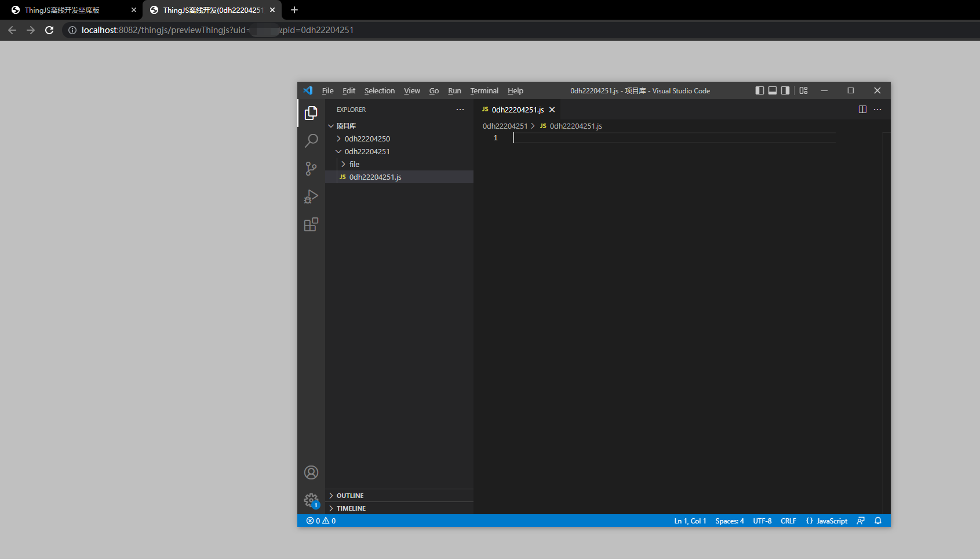980x560 pixels.
Task: Click into the editor line 1
Action: [674, 138]
